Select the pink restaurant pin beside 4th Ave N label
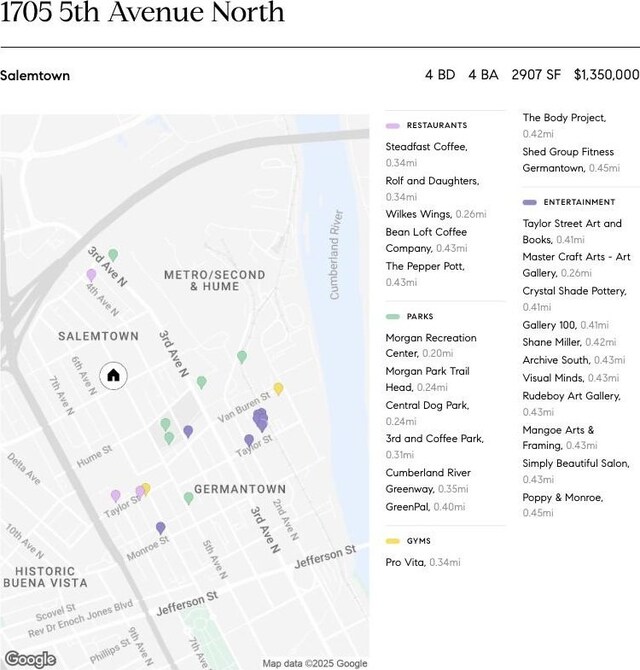The image size is (640, 670). click(91, 275)
